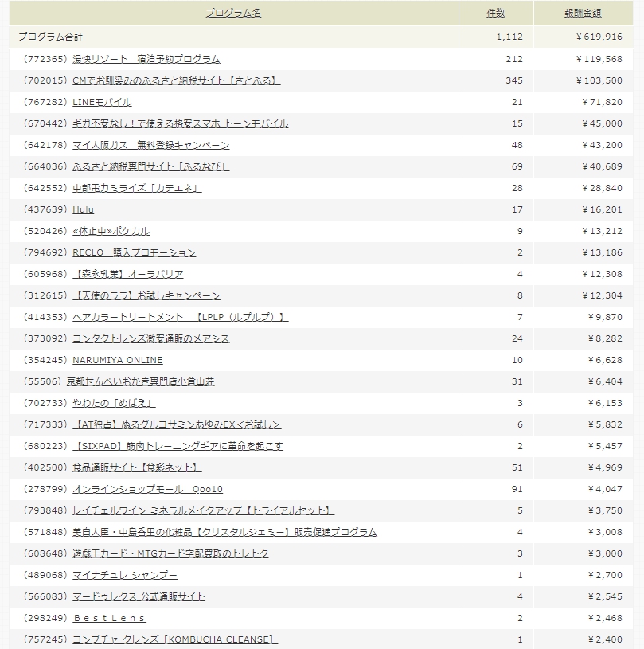Open the 中部電力ミライズ「カテエネ」 link

[137, 188]
